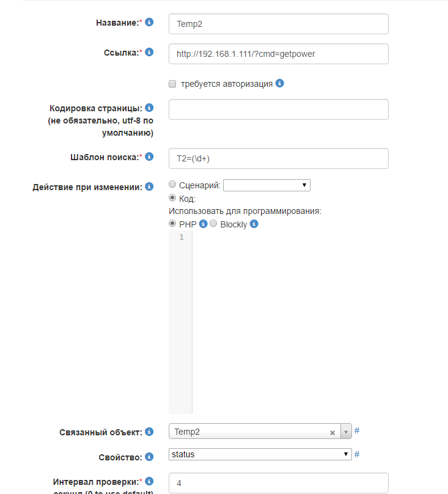Select the Blockly radio button
Image resolution: width=448 pixels, height=494 pixels.
point(214,224)
